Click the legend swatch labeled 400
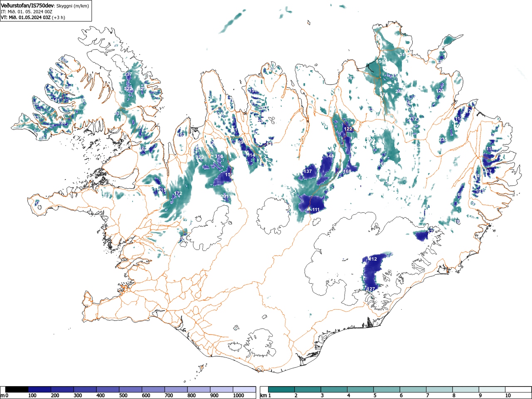 click(108, 389)
